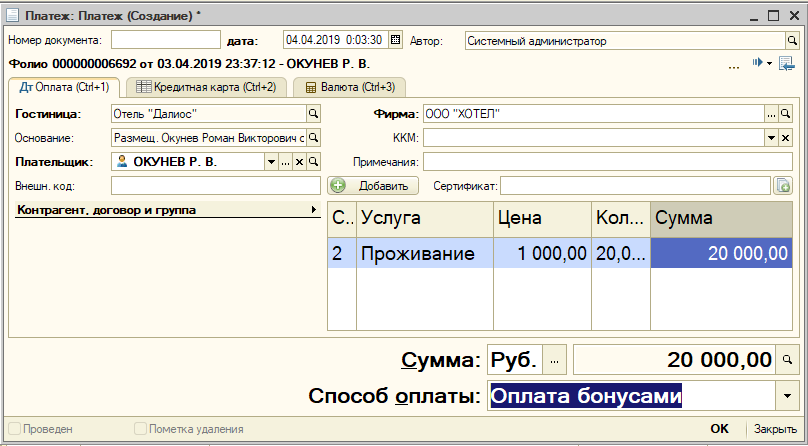Open the ККМ dropdown list
This screenshot has width=808, height=446.
pos(771,138)
